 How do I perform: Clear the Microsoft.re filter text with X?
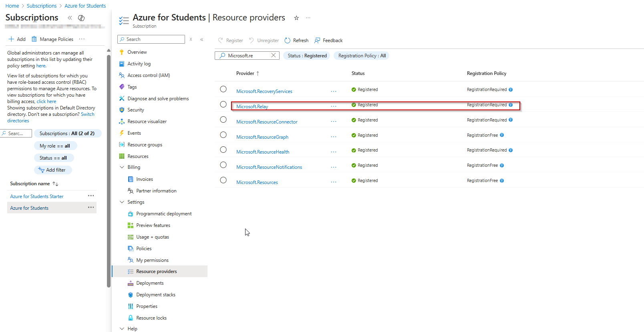click(x=274, y=55)
